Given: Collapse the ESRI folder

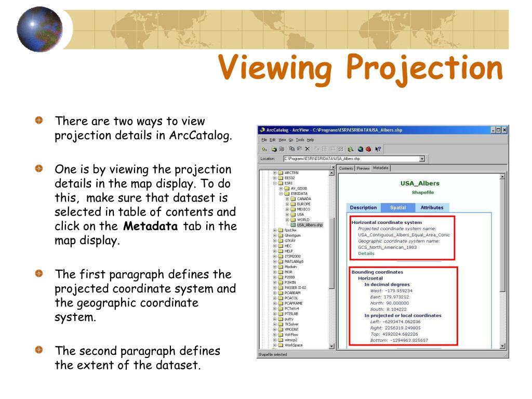Looking at the screenshot, I should pos(275,183).
